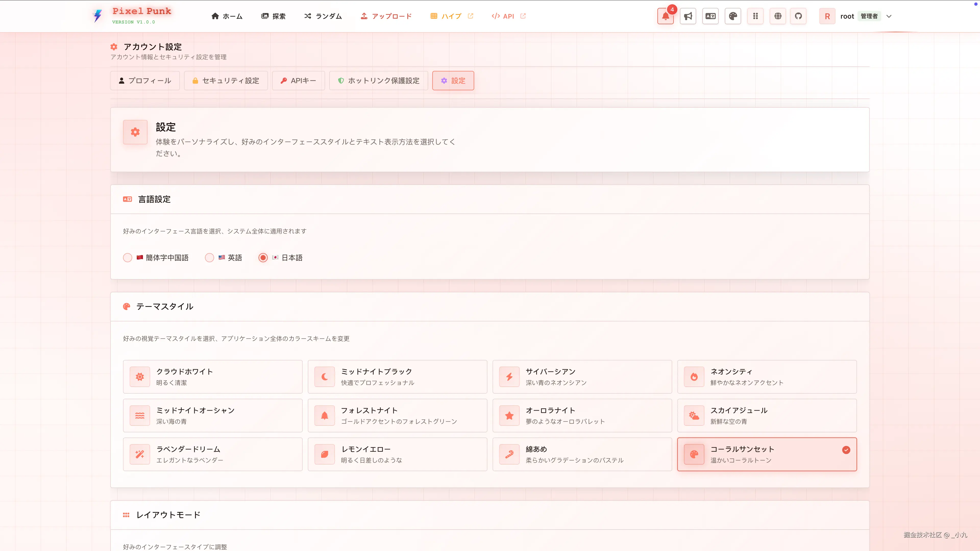Open the theme palette icon in header
The image size is (980, 551).
(x=733, y=16)
